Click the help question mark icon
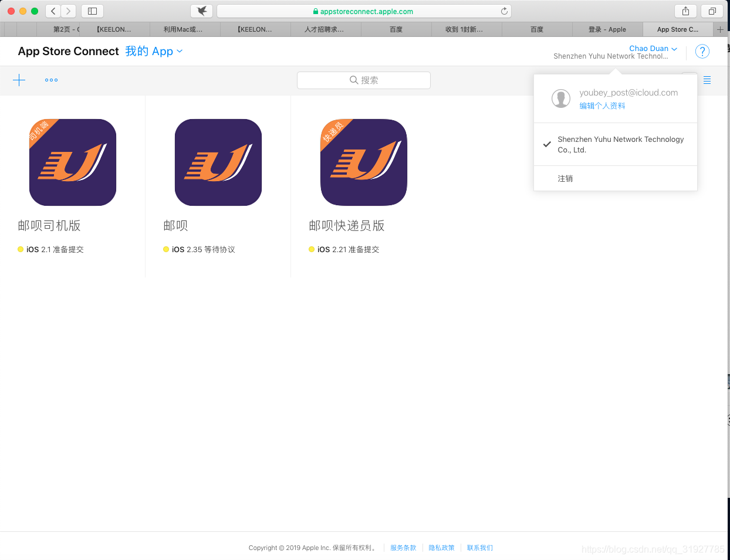 [702, 52]
